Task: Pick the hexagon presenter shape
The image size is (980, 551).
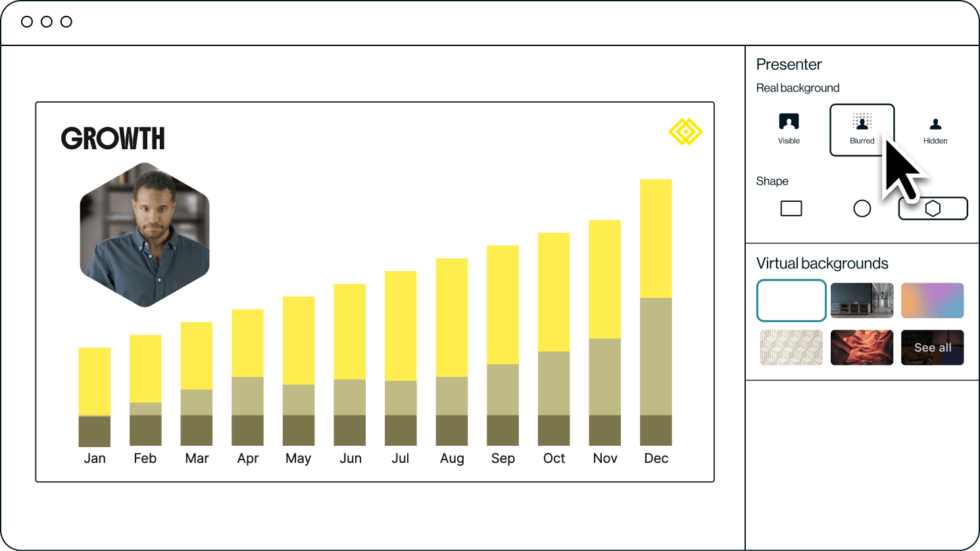Action: coord(933,208)
